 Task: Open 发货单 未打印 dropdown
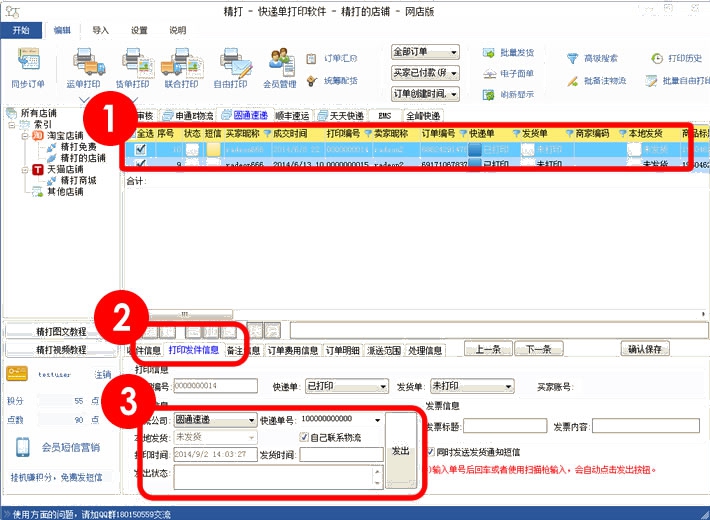click(x=472, y=386)
